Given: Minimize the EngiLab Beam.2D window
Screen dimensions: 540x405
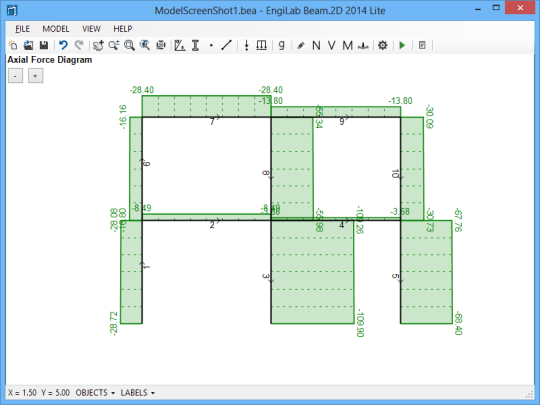Looking at the screenshot, I should (478, 9).
